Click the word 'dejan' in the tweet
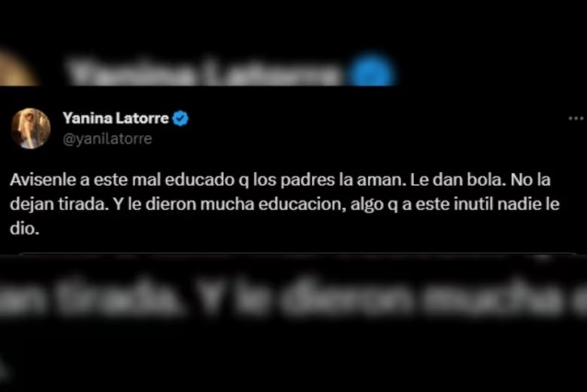This screenshot has width=587, height=392. point(32,204)
